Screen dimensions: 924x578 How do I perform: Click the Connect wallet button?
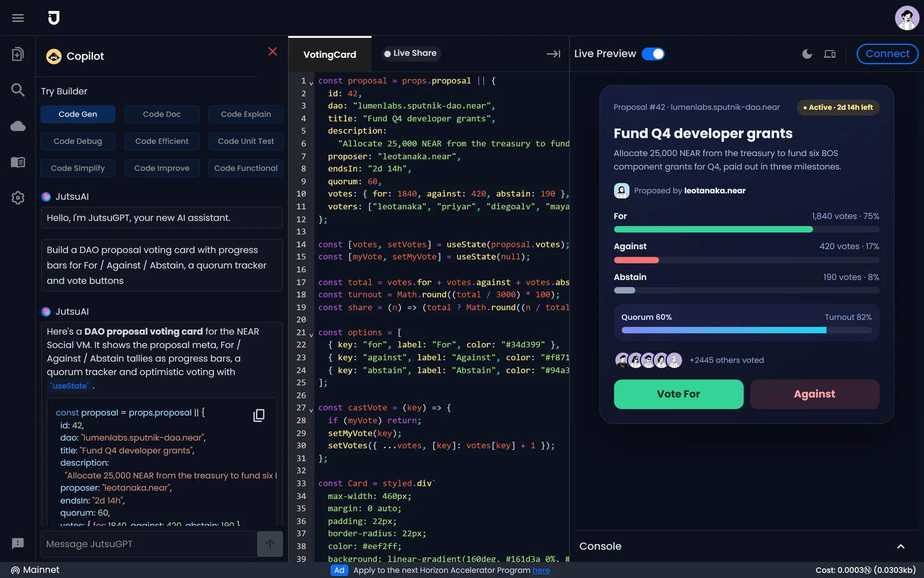click(887, 54)
